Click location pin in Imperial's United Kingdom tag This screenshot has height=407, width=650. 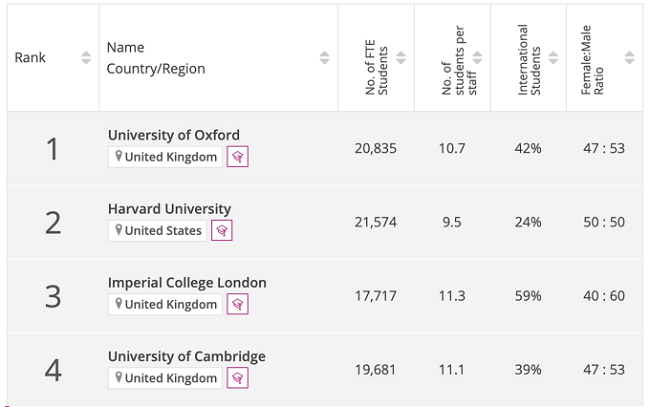coord(119,305)
